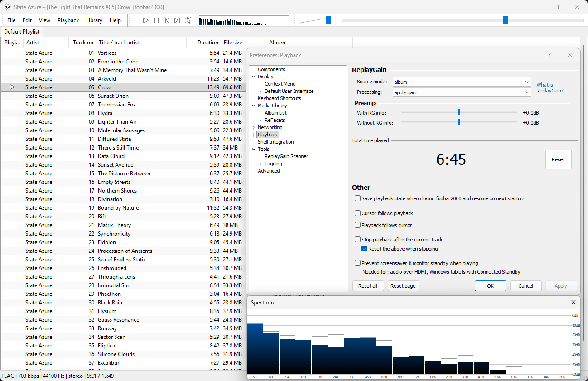Open the Library menu
The image size is (588, 381).
tap(94, 20)
